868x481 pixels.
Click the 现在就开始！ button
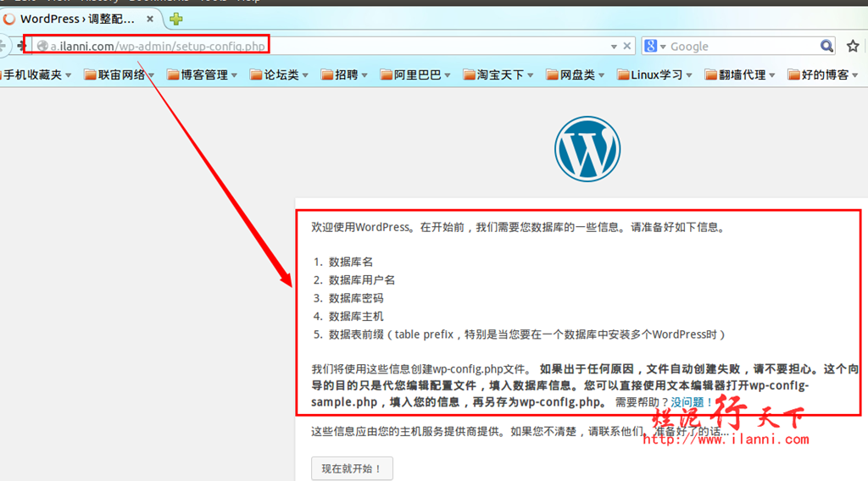click(x=352, y=468)
